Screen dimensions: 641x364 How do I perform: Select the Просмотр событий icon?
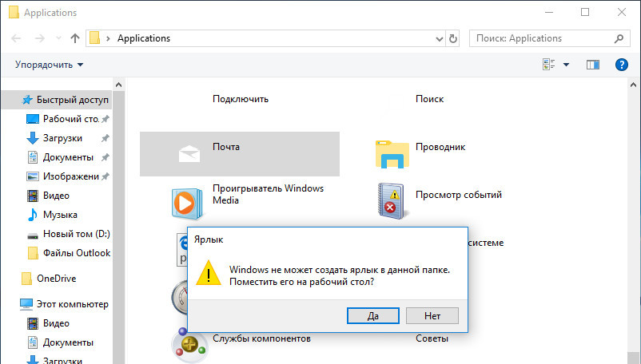(x=392, y=201)
